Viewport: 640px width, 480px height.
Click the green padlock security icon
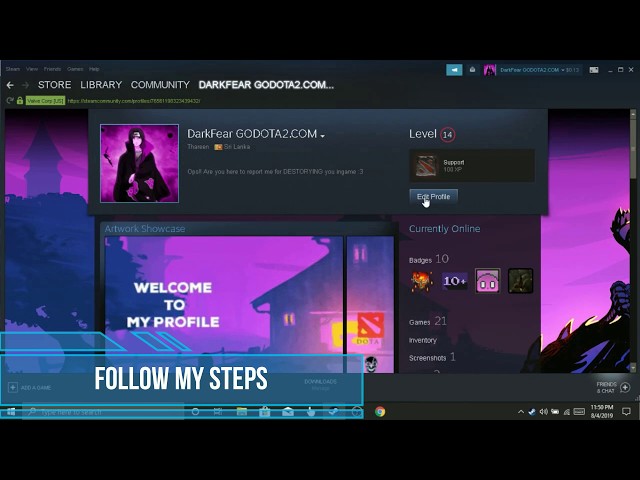tap(20, 100)
